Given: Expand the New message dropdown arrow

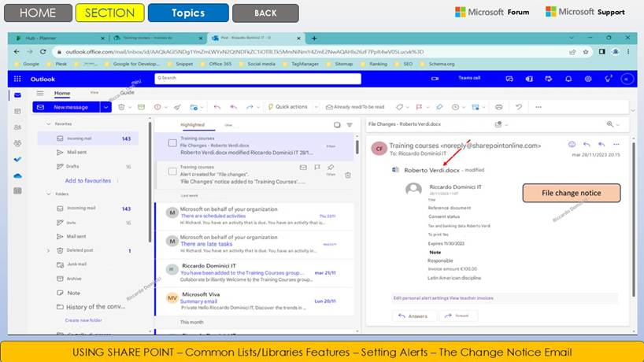Looking at the screenshot, I should pyautogui.click(x=105, y=107).
